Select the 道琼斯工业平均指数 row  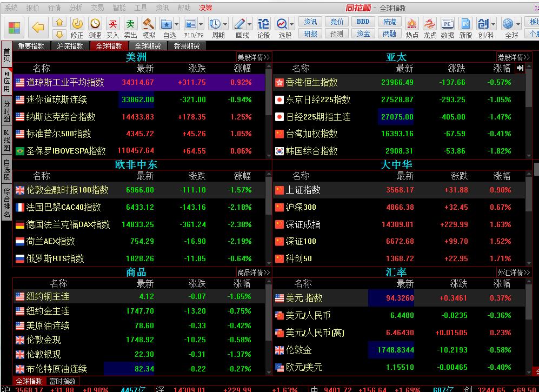[139, 82]
